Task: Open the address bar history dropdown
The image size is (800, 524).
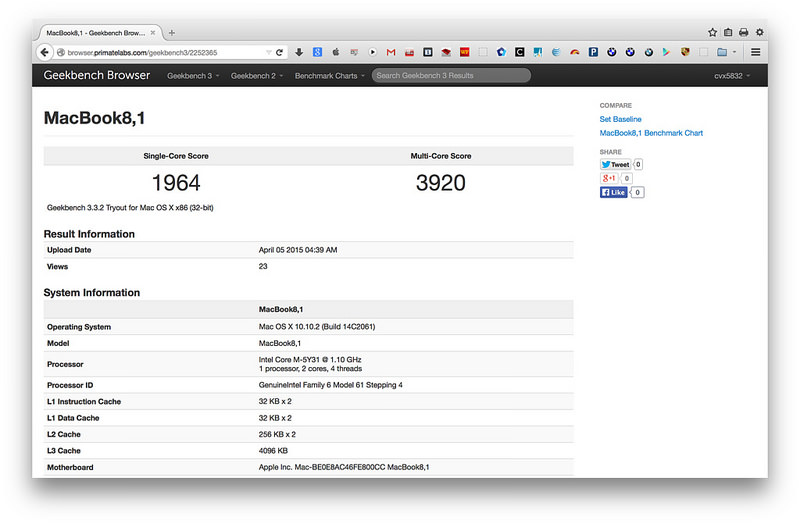Action: pyautogui.click(x=268, y=52)
